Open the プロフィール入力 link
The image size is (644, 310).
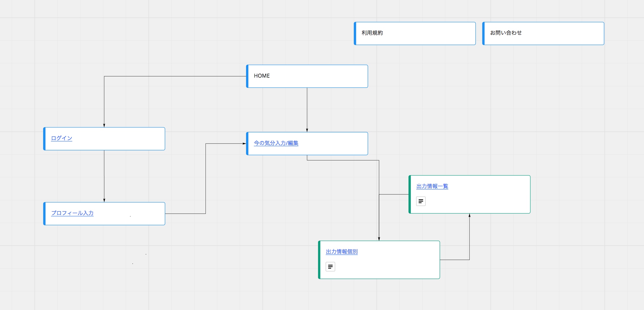pyautogui.click(x=72, y=213)
